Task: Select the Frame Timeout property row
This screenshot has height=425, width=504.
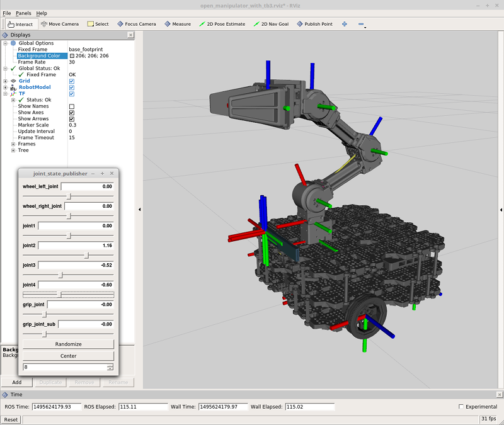Action: (68, 137)
